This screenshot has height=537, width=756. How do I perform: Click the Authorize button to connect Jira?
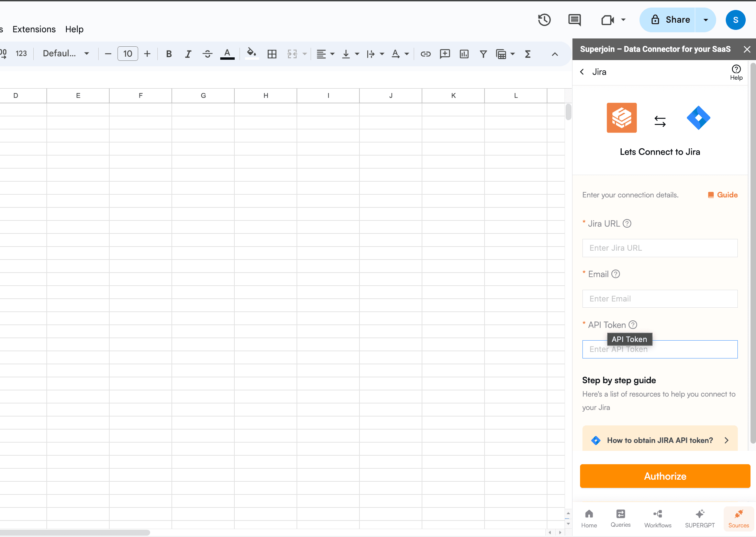click(x=665, y=477)
